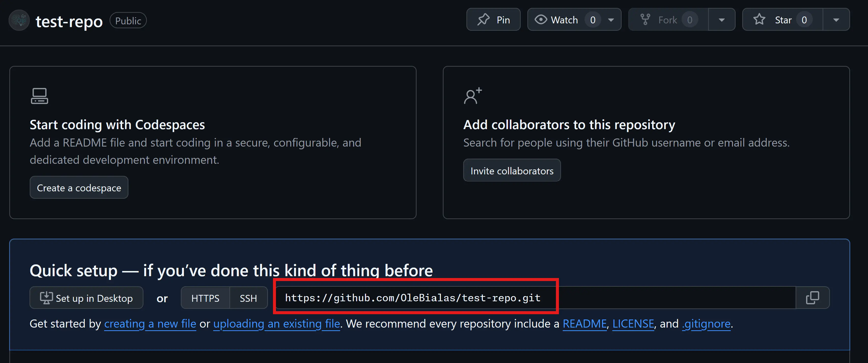Open the Star lists dropdown arrow
868x363 pixels.
(836, 20)
